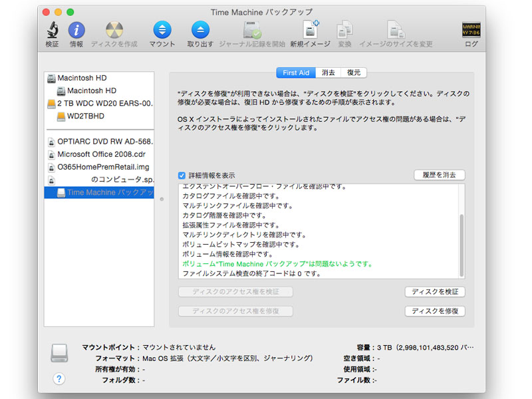Open the ログ (Log) toolbar icon

[471, 29]
